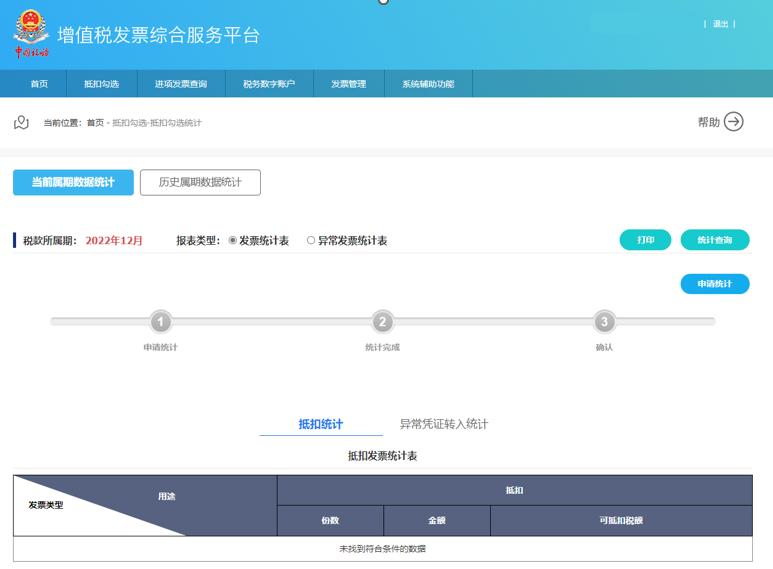The width and height of the screenshot is (773, 569).
Task: Click step 3 确认 progress marker
Action: [604, 322]
